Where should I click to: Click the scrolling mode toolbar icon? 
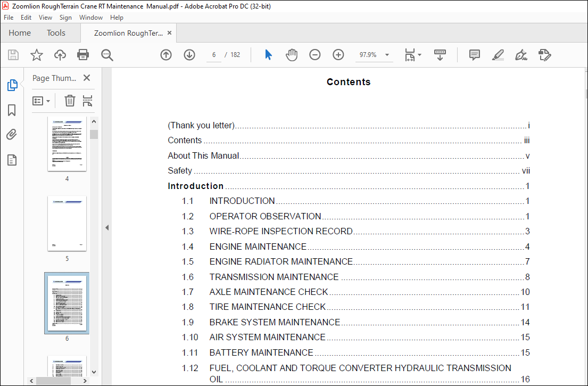[440, 55]
